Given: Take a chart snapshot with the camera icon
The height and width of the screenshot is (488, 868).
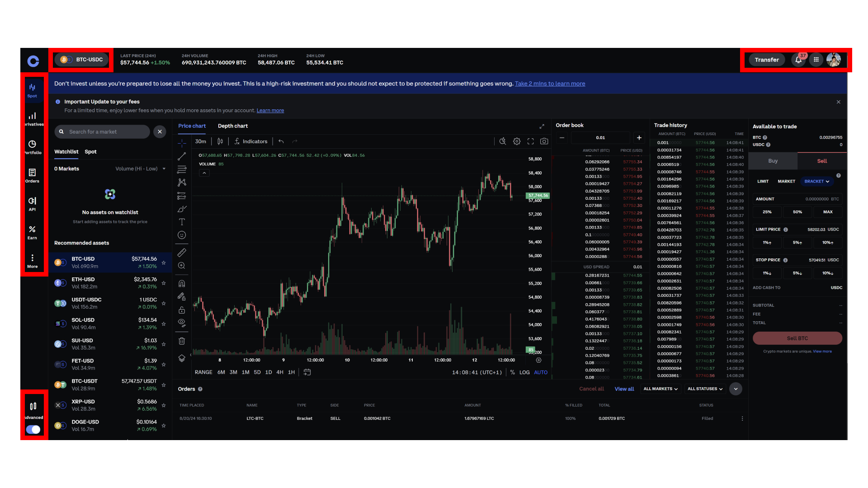Looking at the screenshot, I should point(544,141).
